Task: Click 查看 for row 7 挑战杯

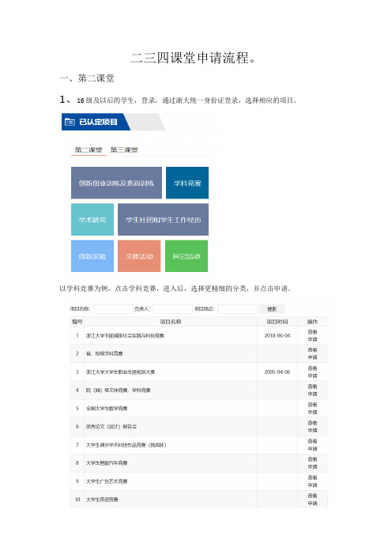Action: (x=312, y=441)
